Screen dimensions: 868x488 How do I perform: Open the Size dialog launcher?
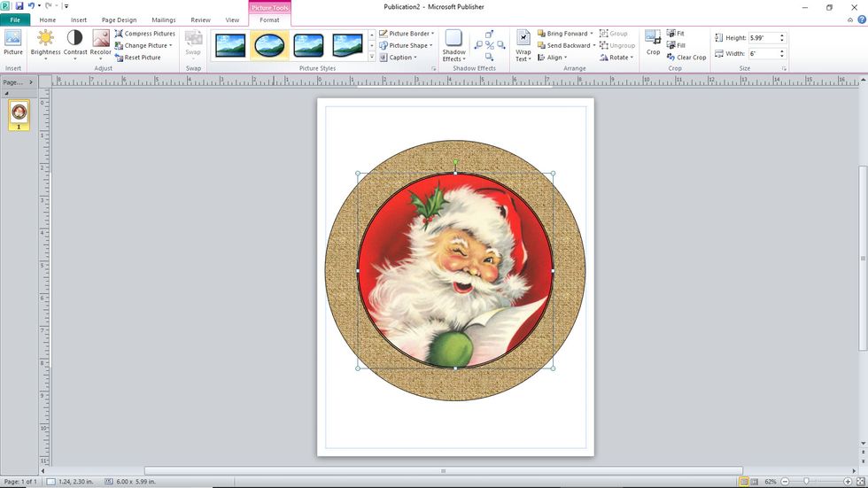785,68
